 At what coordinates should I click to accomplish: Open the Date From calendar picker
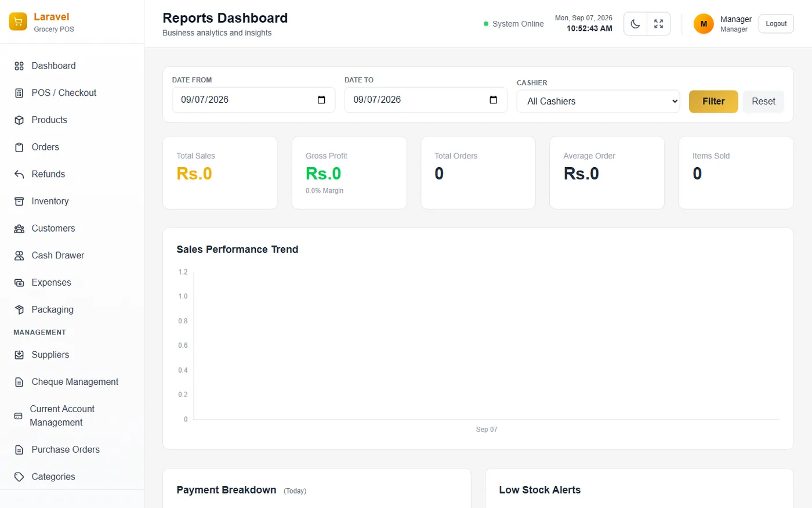(x=321, y=100)
